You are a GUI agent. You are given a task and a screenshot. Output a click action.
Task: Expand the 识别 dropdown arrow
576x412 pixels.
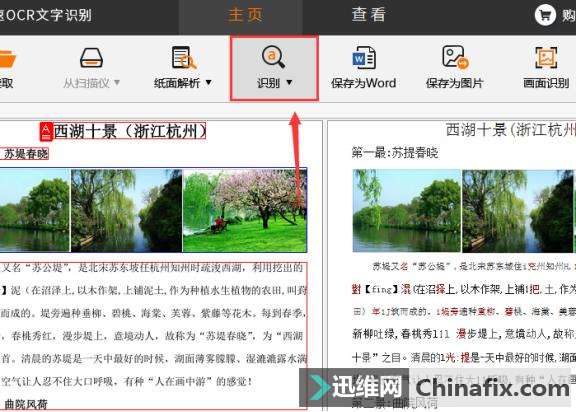click(x=289, y=83)
